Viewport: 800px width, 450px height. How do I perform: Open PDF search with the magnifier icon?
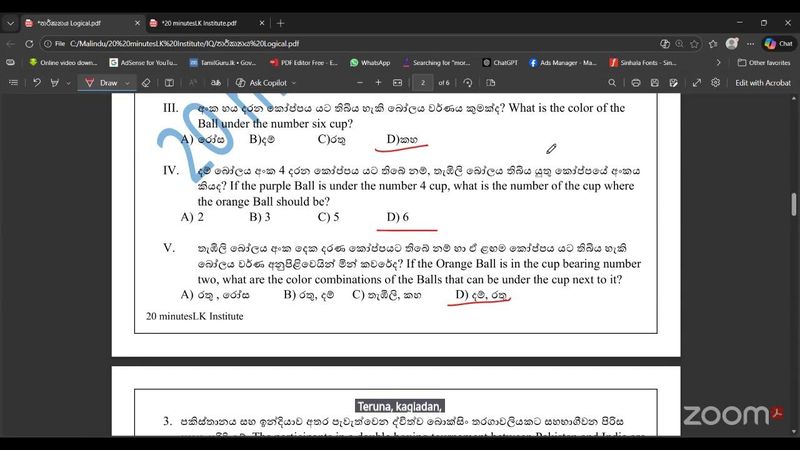pos(611,83)
